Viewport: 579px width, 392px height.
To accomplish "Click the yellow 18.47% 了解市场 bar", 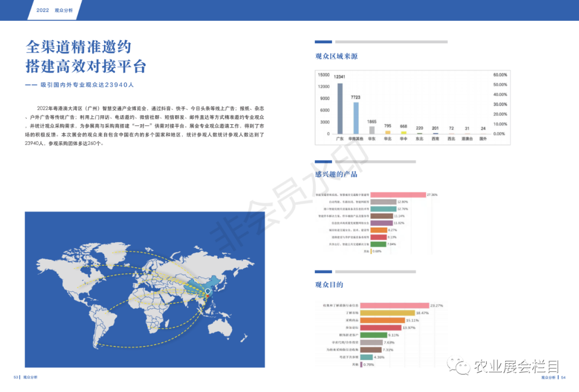I will click(388, 313).
